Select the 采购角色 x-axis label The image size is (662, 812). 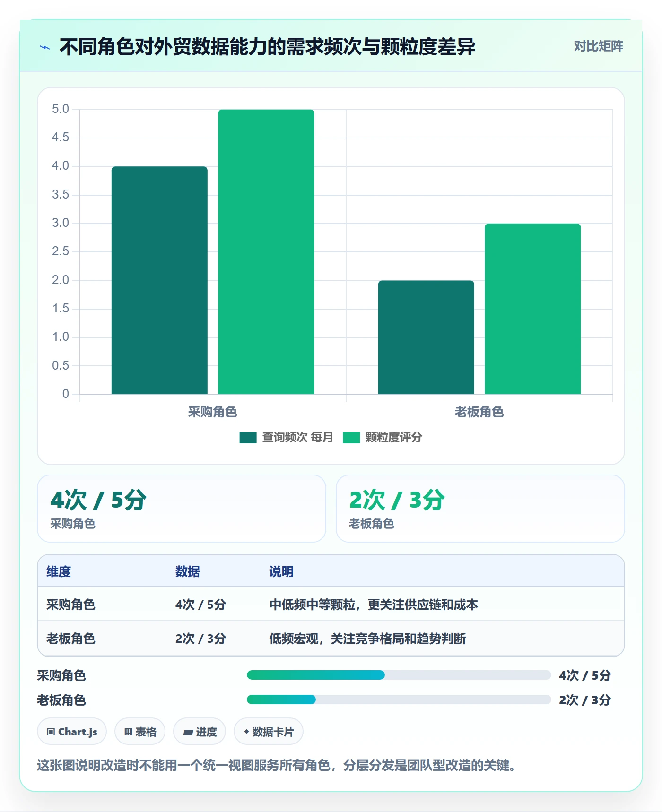[x=212, y=412]
